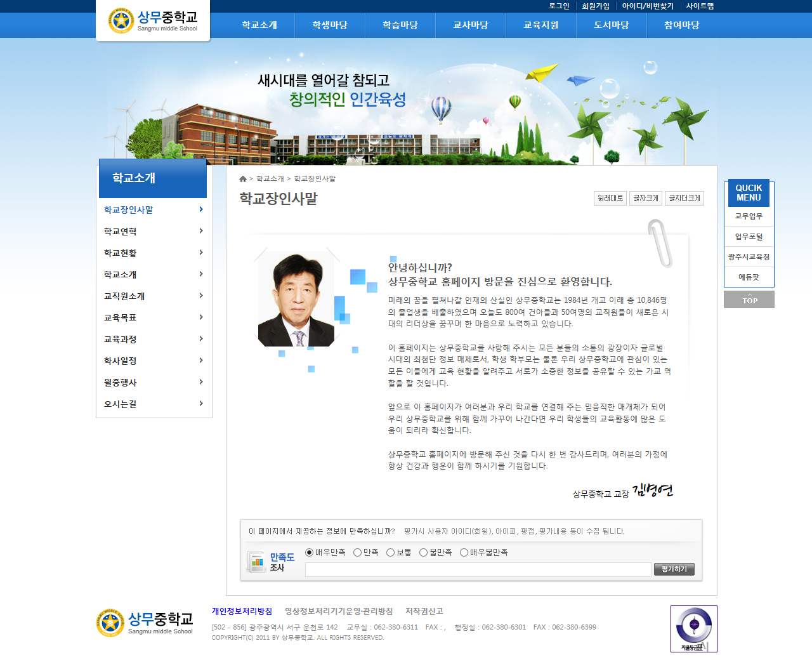This screenshot has height=667, width=812.
Task: Click the QUICK MENU header box
Action: (x=749, y=193)
